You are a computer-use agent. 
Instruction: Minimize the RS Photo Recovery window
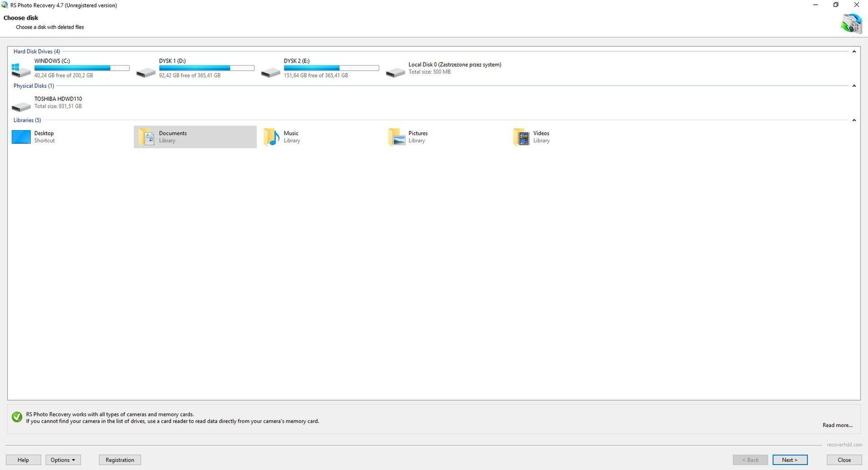click(816, 5)
